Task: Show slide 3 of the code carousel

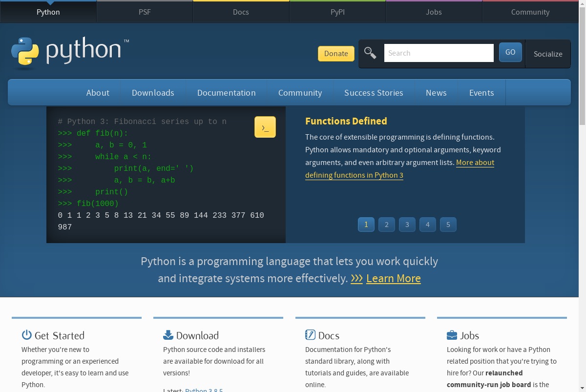Action: 407,225
